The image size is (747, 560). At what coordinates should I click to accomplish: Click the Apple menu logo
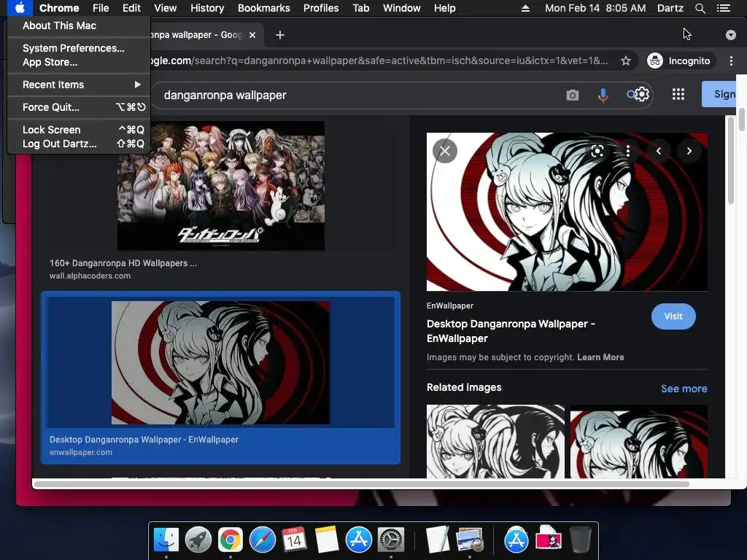click(x=20, y=8)
